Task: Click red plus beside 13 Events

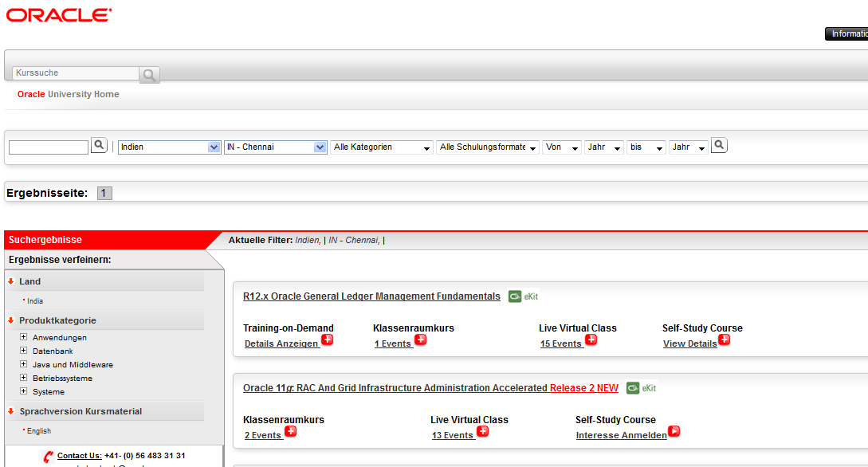Action: click(483, 431)
